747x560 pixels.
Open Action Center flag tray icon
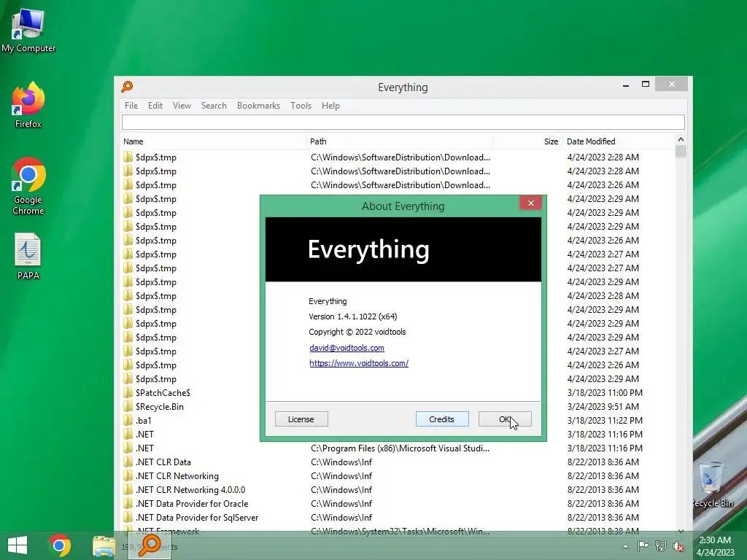(x=643, y=546)
